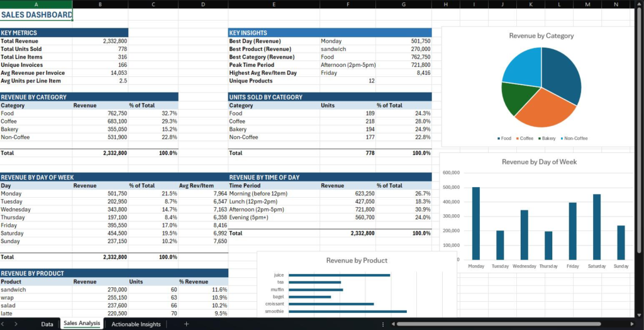Select column header B
The image size is (644, 330).
[101, 4]
